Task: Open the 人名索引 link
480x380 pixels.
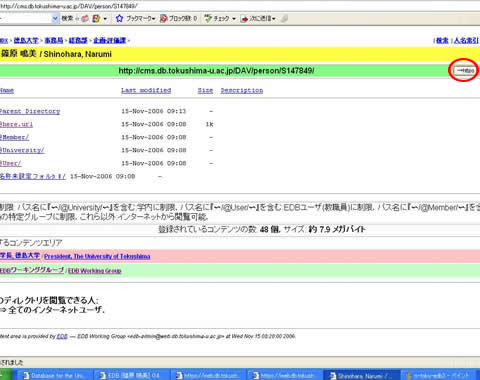Action: (x=466, y=40)
